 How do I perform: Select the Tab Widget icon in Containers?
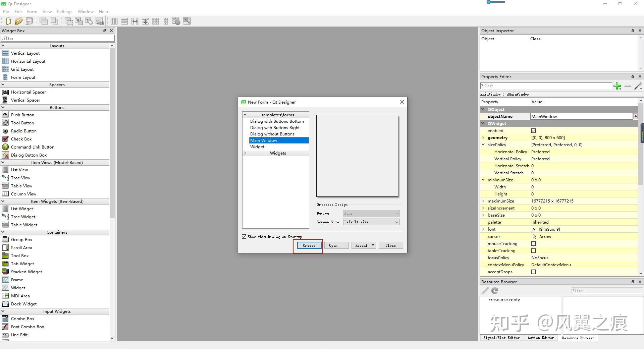point(5,264)
